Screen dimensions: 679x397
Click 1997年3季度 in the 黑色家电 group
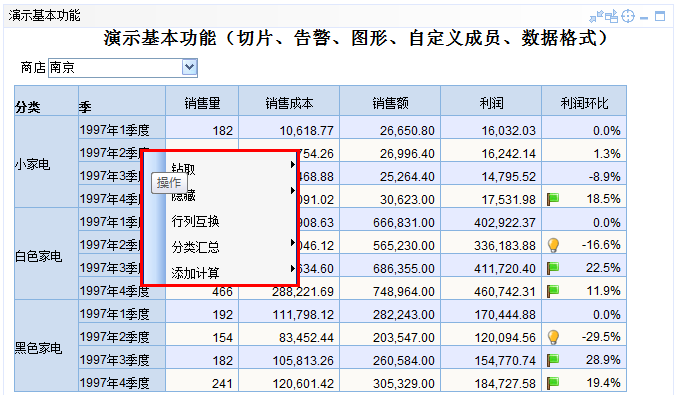click(115, 360)
